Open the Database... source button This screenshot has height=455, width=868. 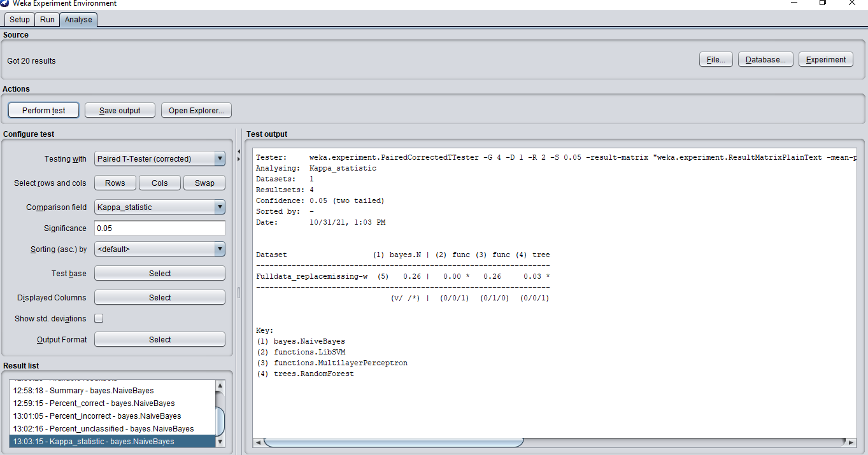click(x=765, y=60)
